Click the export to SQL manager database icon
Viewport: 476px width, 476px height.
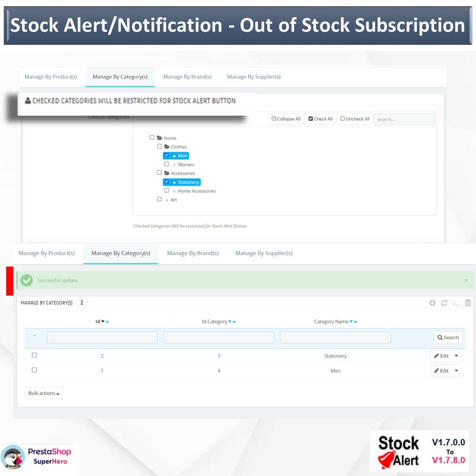[468, 303]
